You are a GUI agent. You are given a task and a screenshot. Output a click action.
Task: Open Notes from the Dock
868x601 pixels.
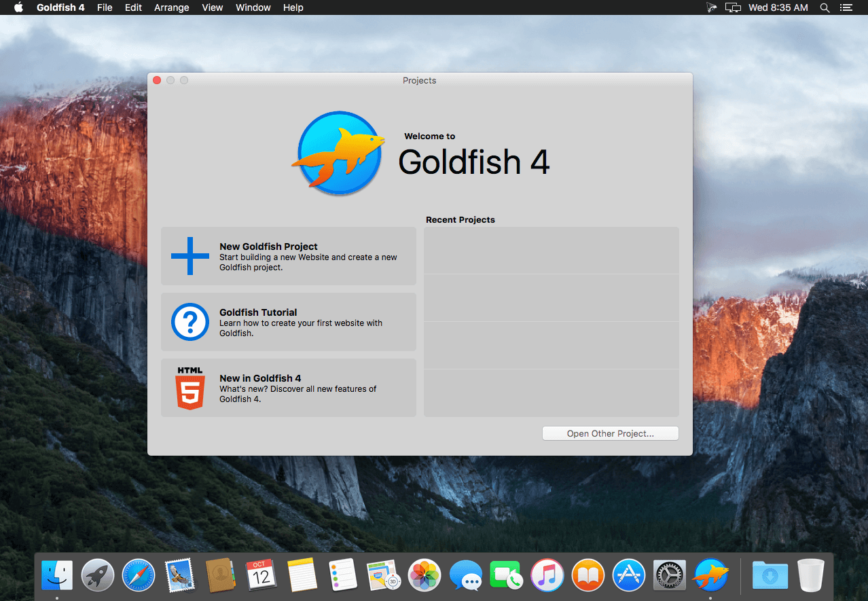point(302,576)
